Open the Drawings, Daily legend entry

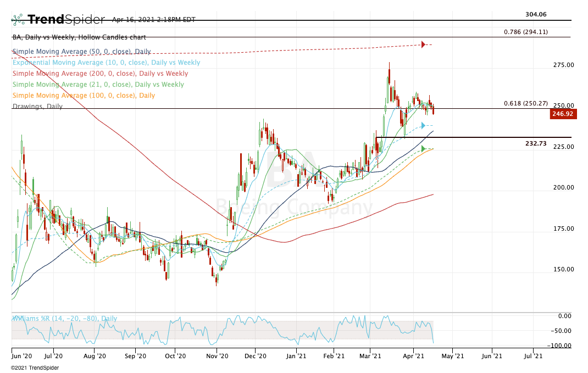coord(37,107)
